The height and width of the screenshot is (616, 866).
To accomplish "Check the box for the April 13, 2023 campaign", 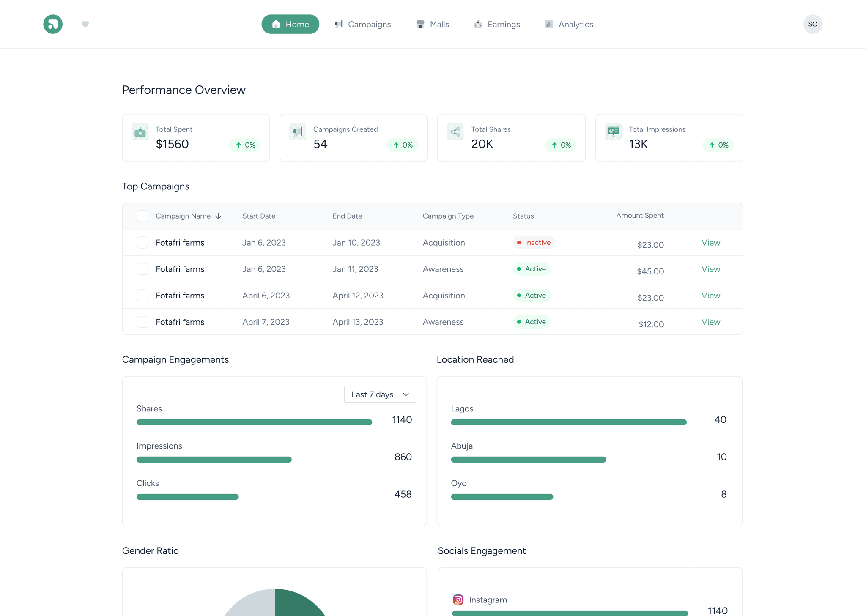I will [143, 322].
